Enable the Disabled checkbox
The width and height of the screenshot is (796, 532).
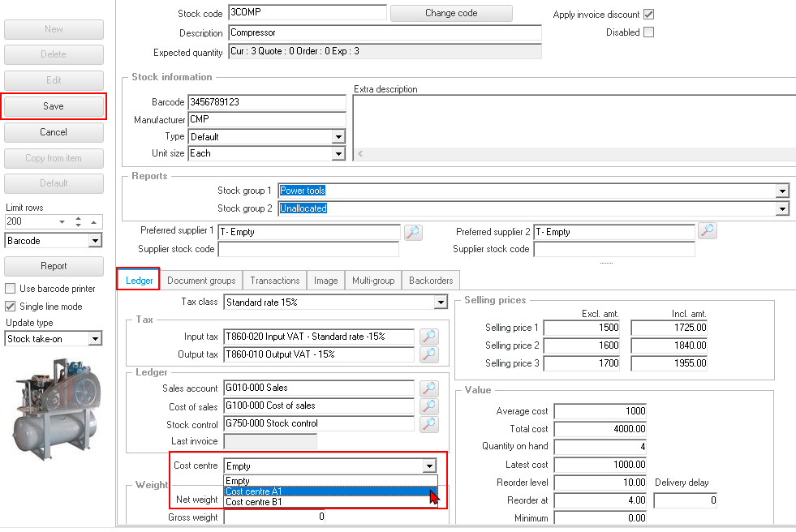648,32
